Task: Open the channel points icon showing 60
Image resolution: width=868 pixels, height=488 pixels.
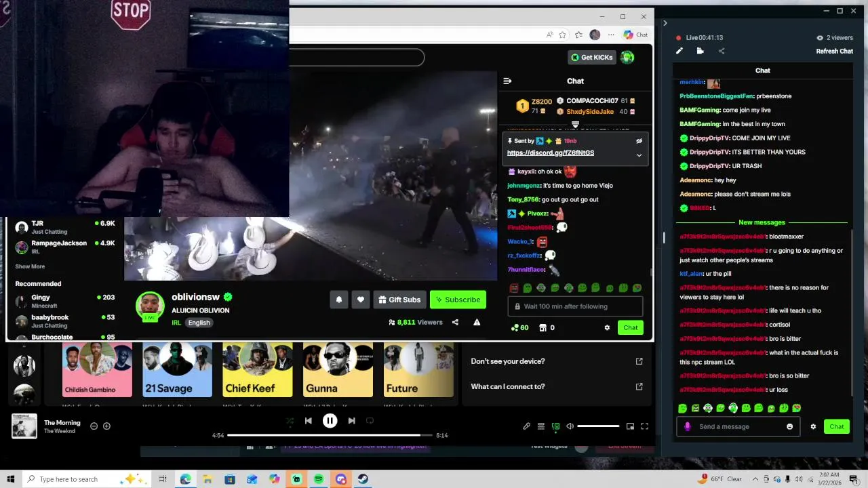Action: (519, 327)
